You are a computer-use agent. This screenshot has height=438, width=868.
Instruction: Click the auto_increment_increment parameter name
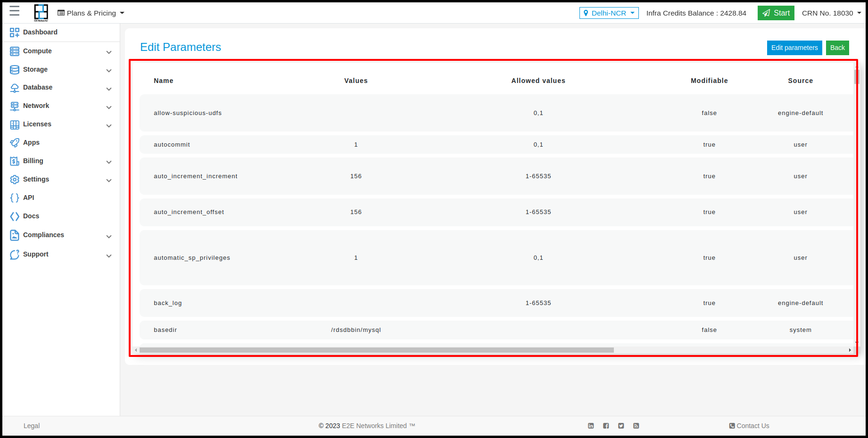196,176
